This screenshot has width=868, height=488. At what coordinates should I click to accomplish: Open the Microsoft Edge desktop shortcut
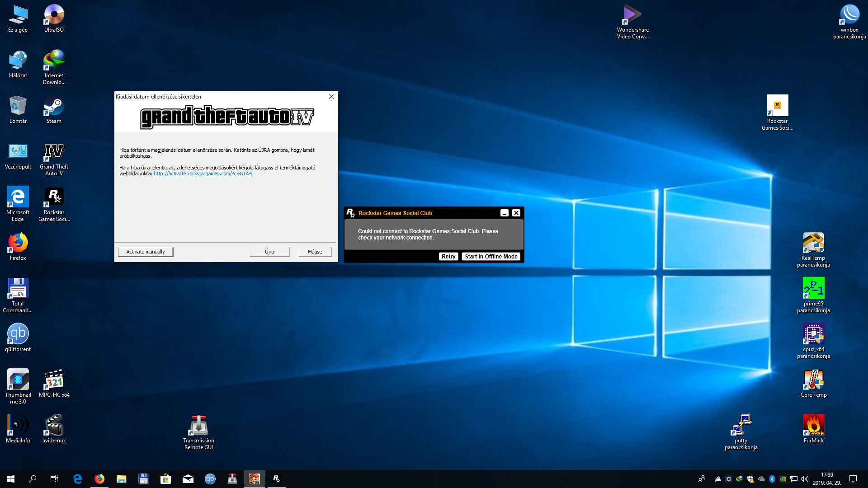coord(18,204)
